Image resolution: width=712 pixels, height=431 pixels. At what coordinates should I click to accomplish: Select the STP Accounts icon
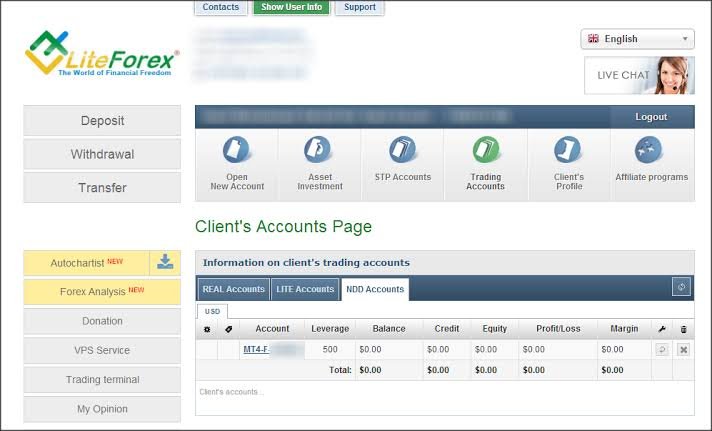(402, 150)
